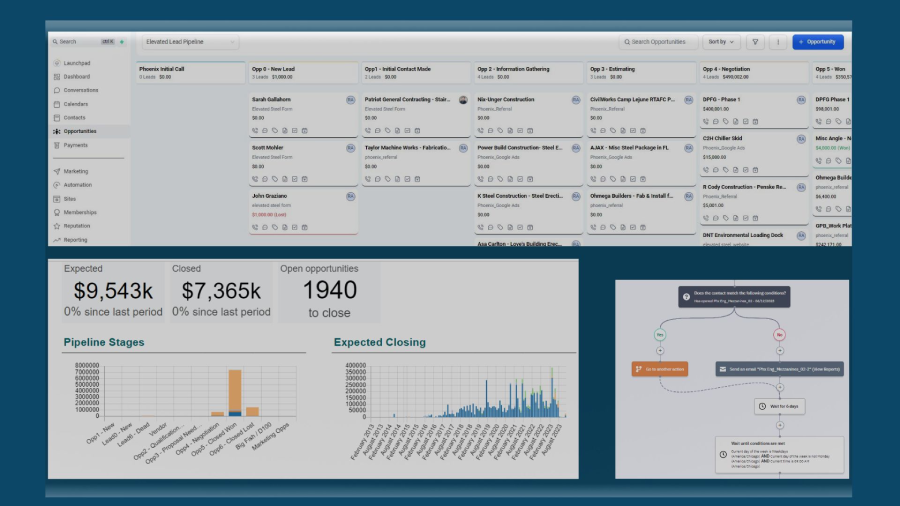Screen dimensions: 900x506
Task: Click the filter funnel icon
Action: [756, 42]
